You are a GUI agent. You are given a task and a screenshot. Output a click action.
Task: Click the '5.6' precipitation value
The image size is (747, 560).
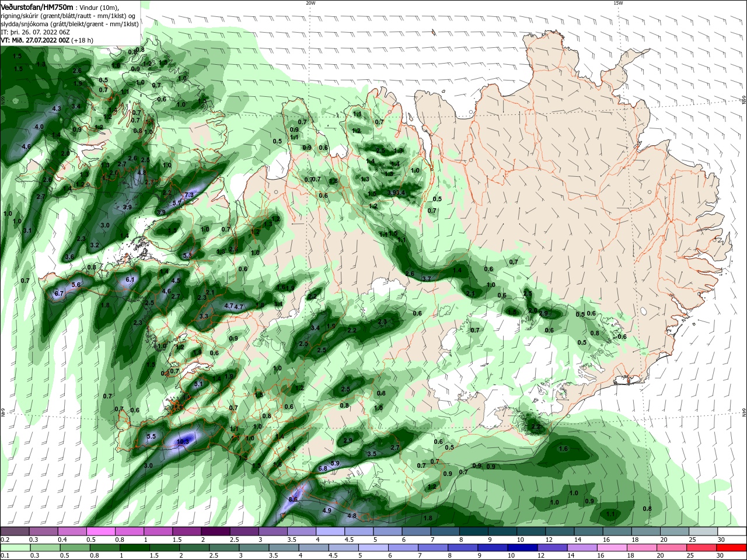tap(76, 285)
